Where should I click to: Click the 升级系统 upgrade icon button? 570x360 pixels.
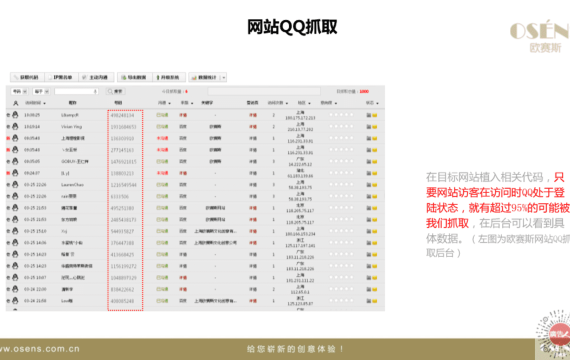(x=169, y=77)
